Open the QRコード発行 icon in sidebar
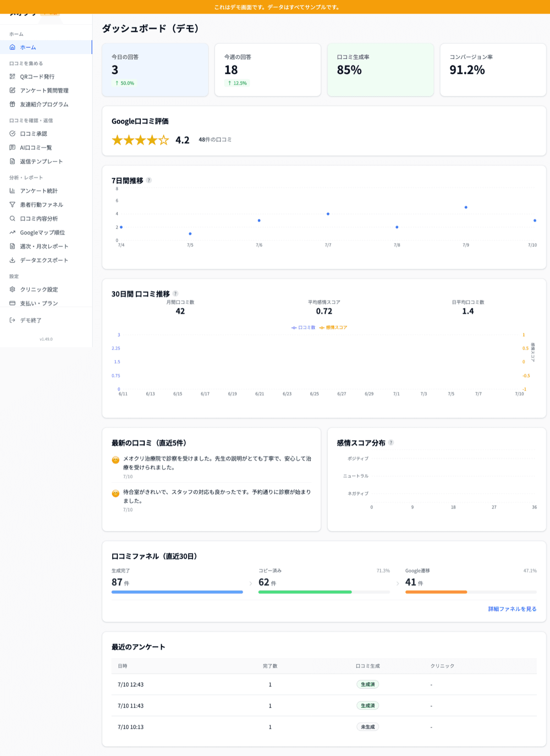 coord(12,77)
